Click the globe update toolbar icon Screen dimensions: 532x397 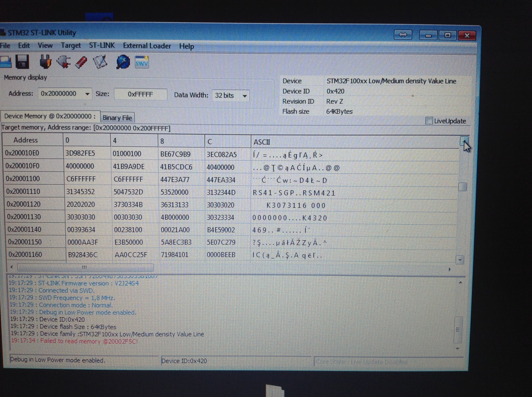pyautogui.click(x=123, y=62)
